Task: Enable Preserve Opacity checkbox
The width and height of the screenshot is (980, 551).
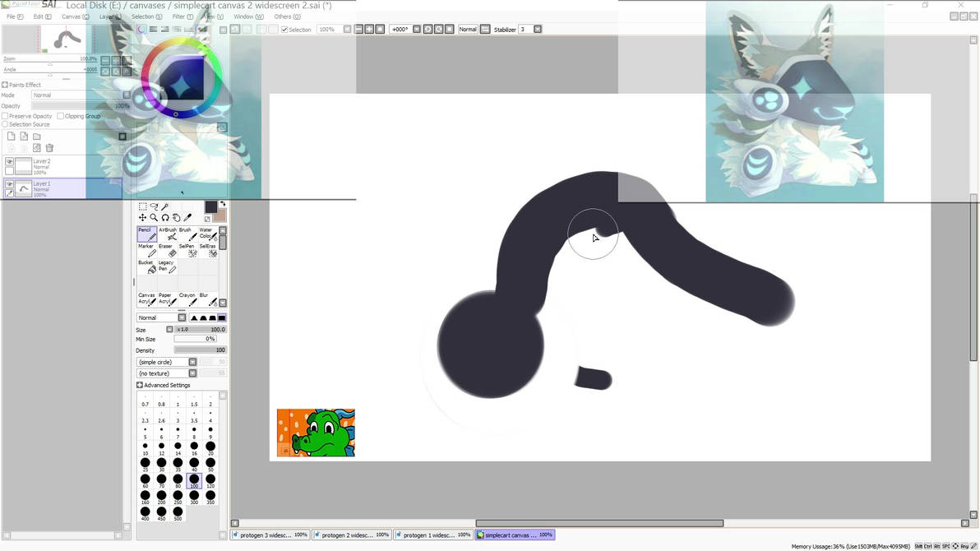Action: [x=5, y=116]
